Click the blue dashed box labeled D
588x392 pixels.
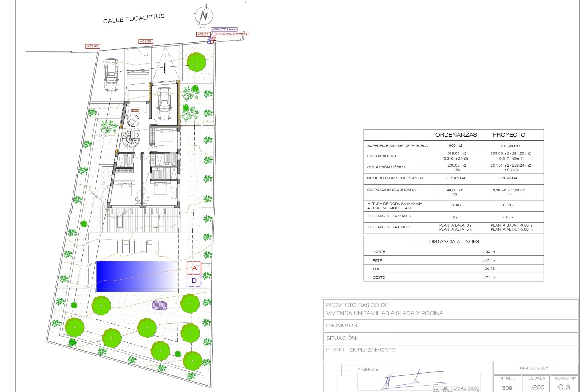[x=194, y=281]
